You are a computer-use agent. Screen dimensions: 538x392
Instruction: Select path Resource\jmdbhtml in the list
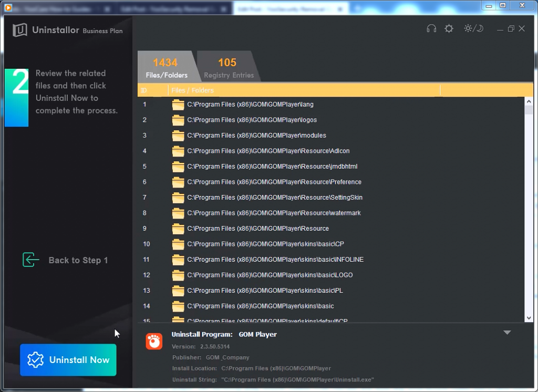(273, 167)
